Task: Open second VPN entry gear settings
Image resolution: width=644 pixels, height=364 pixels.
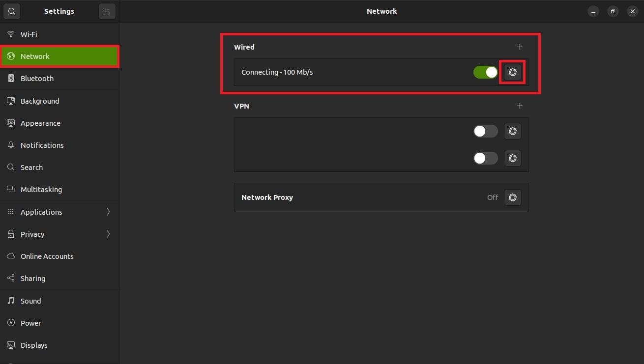Action: [x=512, y=158]
